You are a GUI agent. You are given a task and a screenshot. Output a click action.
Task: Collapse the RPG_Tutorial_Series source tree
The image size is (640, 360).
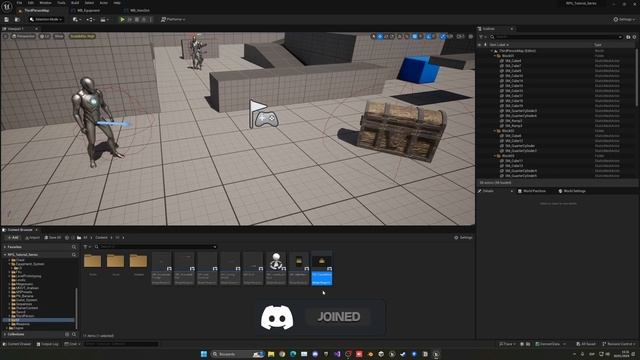5,255
